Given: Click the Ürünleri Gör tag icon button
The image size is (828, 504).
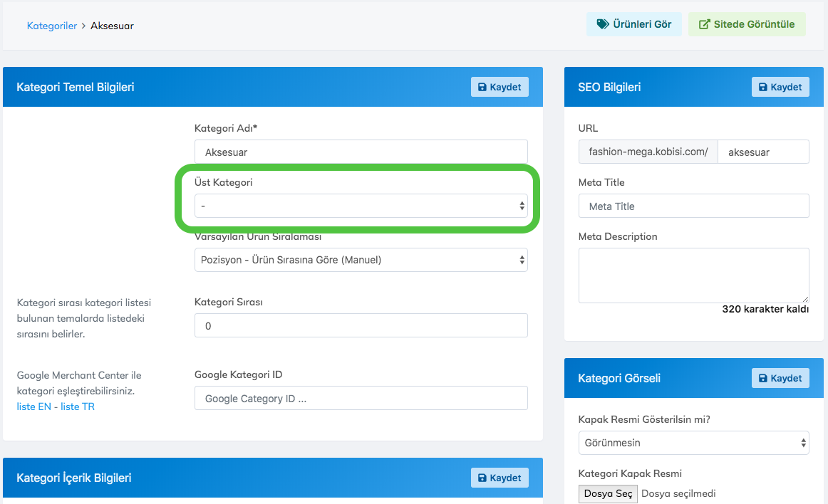Looking at the screenshot, I should pyautogui.click(x=633, y=24).
